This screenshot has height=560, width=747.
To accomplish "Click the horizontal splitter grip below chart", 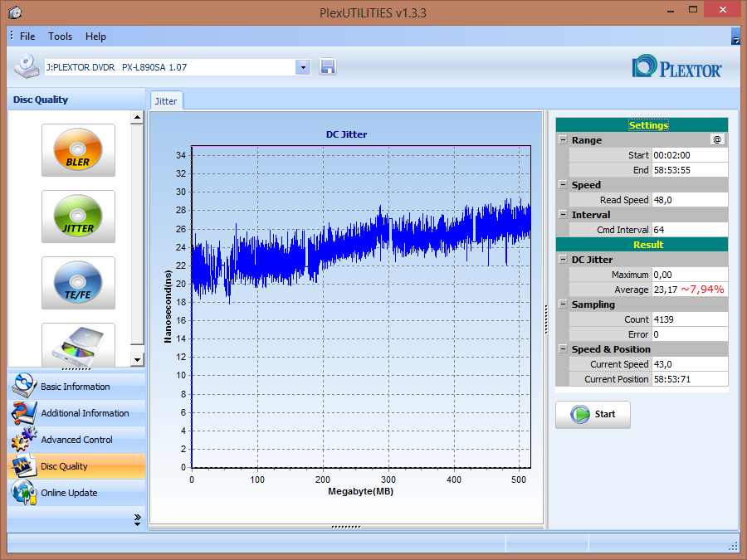I will coord(346,527).
